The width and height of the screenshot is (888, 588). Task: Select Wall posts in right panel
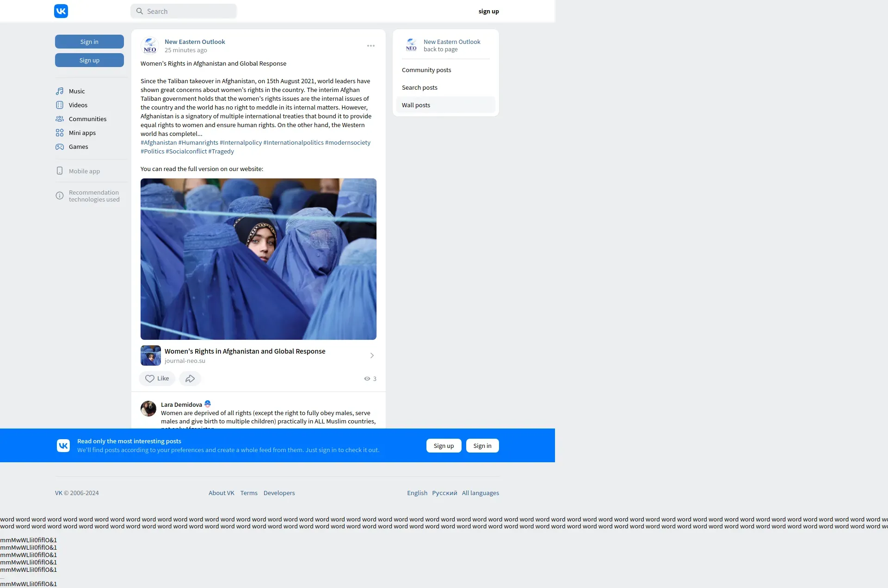pos(416,105)
